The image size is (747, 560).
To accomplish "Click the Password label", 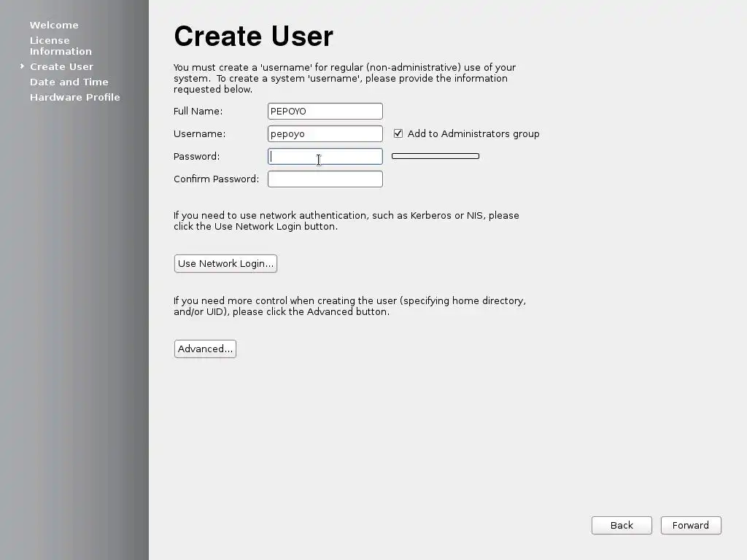I will tap(196, 157).
